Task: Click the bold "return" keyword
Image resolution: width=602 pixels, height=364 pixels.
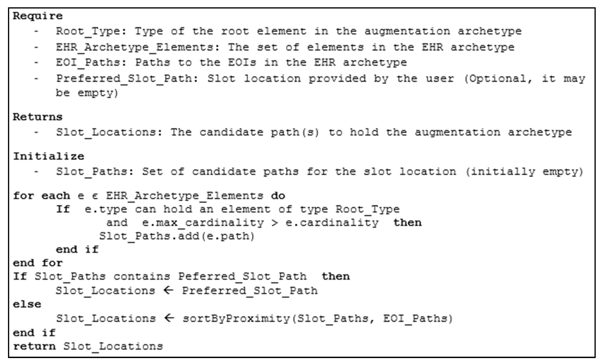Action: 35,346
